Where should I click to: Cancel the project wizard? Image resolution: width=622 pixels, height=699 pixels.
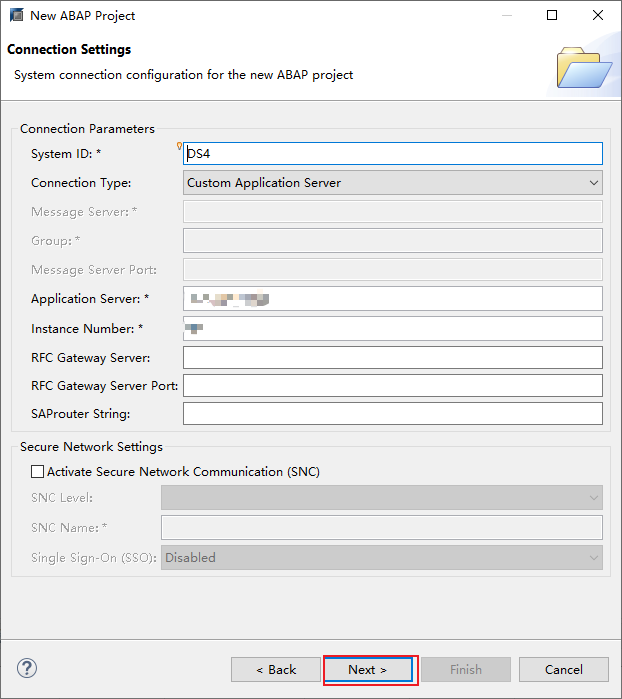point(564,669)
